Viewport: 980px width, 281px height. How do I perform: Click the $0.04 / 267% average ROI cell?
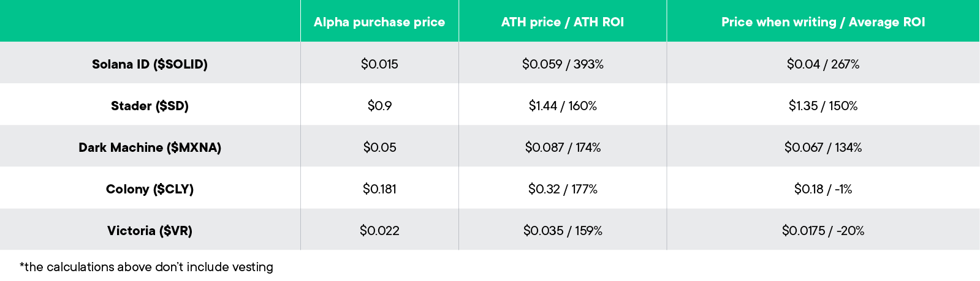(x=822, y=64)
